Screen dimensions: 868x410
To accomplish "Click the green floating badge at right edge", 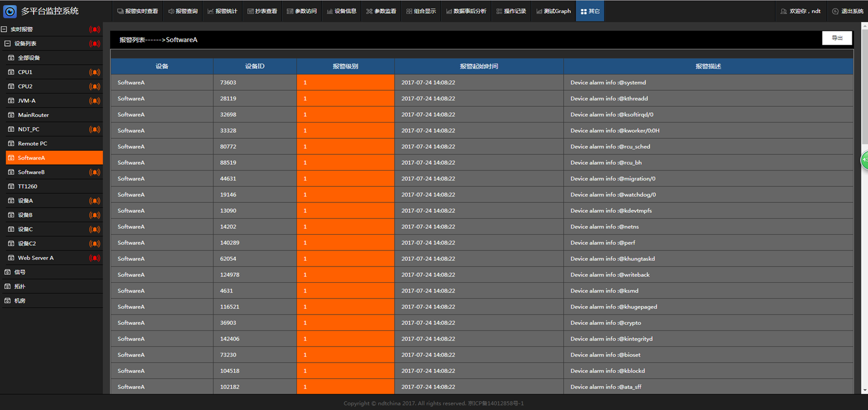I will coord(865,160).
